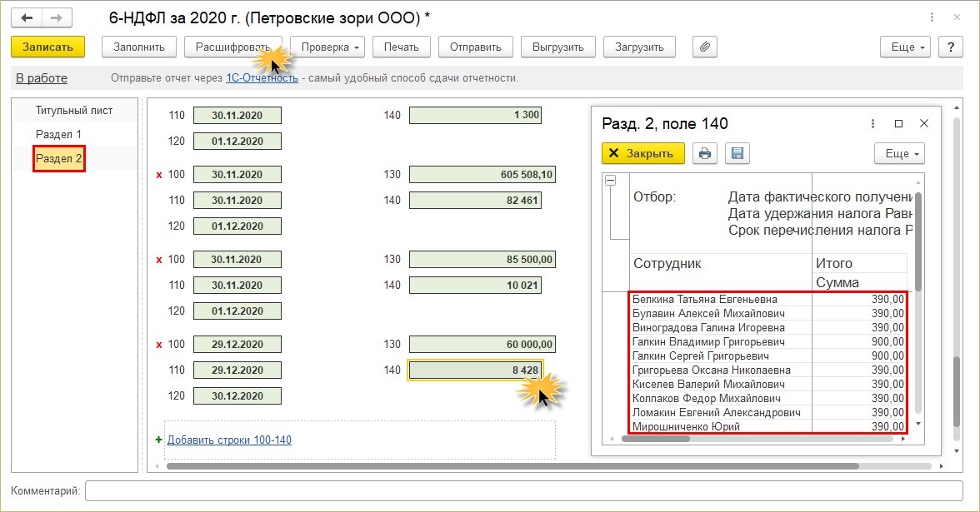Screen dimensions: 980x512
Task: Click the main form's horizontal scrollbar
Action: 512,466
